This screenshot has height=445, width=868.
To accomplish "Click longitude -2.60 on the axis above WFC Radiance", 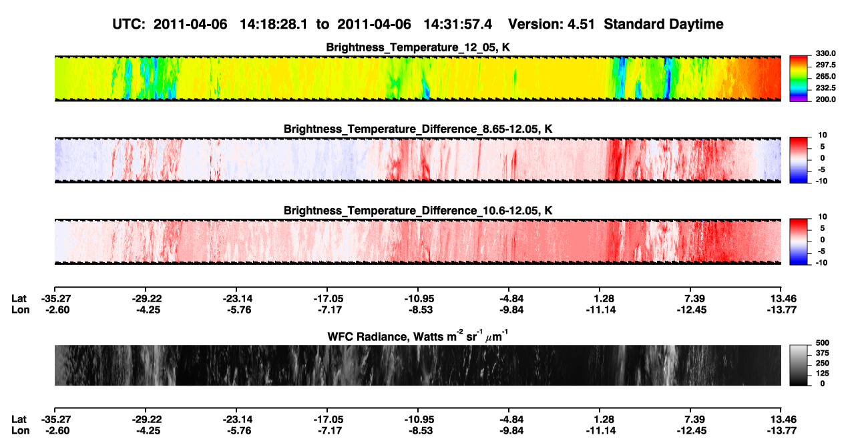I will point(56,310).
